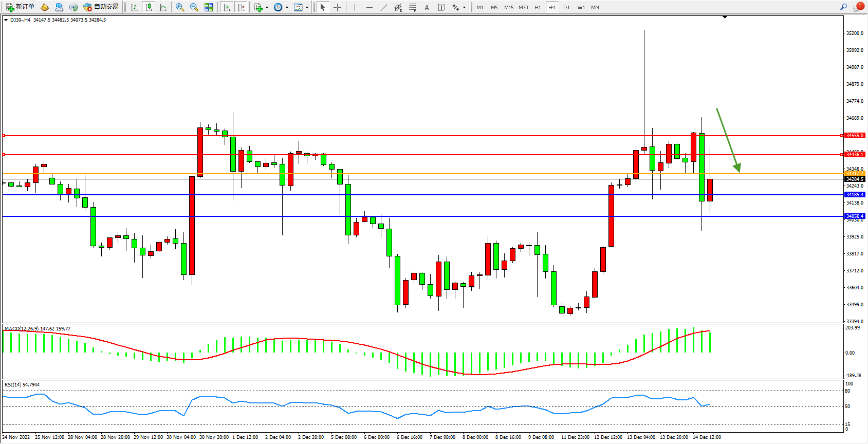Click the New Order (新订单) button
Screen dimensions: 868x444
[x=21, y=7]
